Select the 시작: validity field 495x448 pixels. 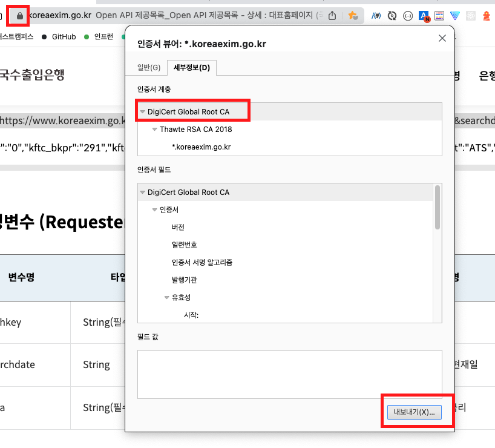coord(191,315)
